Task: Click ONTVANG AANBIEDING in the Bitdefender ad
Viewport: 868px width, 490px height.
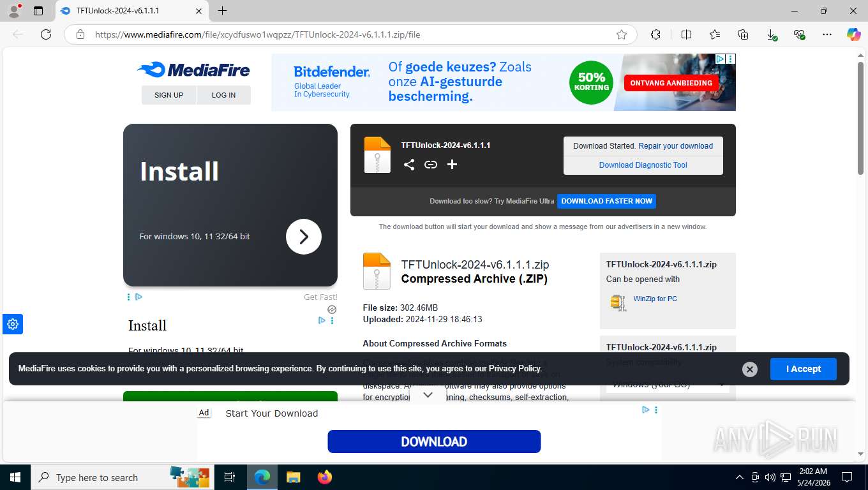Action: coord(671,83)
